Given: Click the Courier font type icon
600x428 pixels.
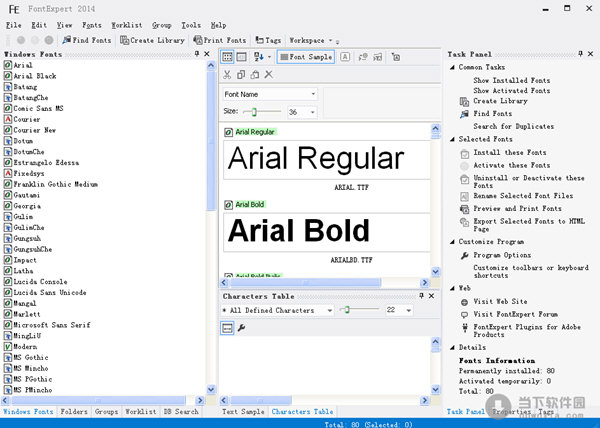Looking at the screenshot, I should coord(8,119).
